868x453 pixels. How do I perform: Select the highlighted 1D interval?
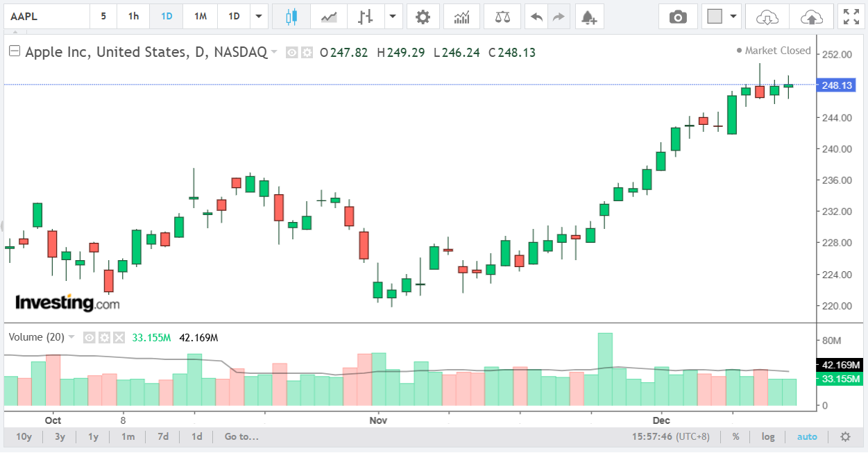(x=167, y=17)
